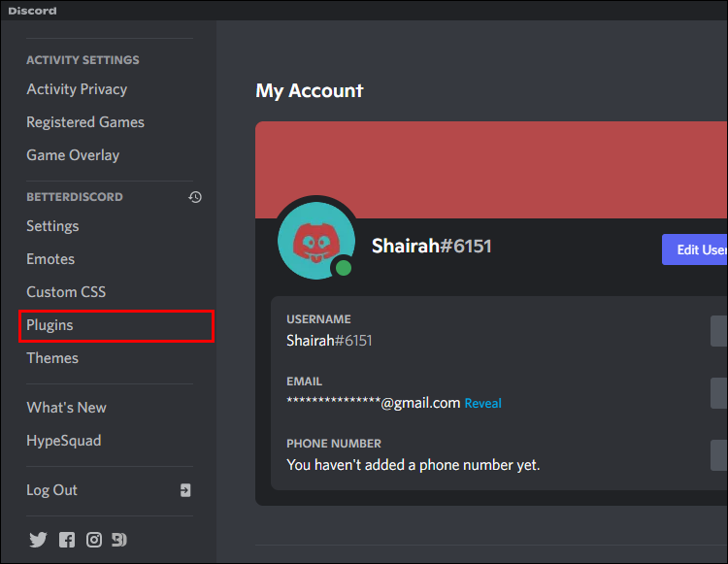The height and width of the screenshot is (564, 728).
Task: Open What's New changelog
Action: [x=66, y=408]
